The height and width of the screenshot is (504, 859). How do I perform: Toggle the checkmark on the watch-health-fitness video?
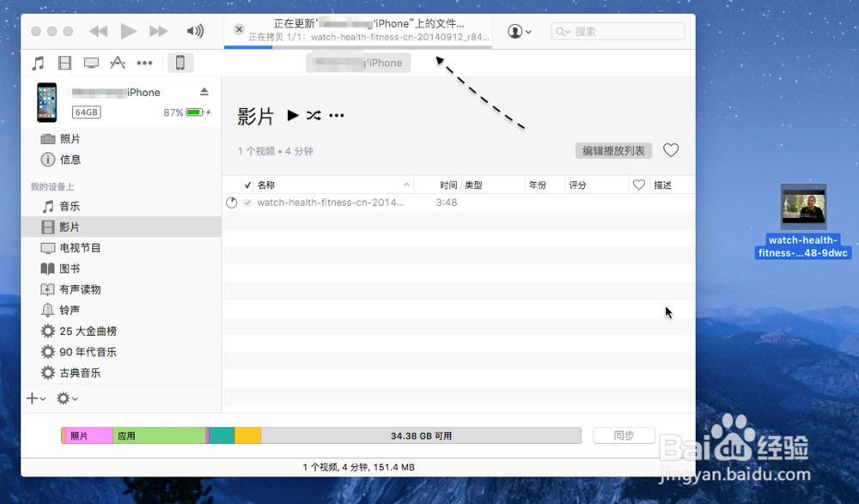coord(247,203)
